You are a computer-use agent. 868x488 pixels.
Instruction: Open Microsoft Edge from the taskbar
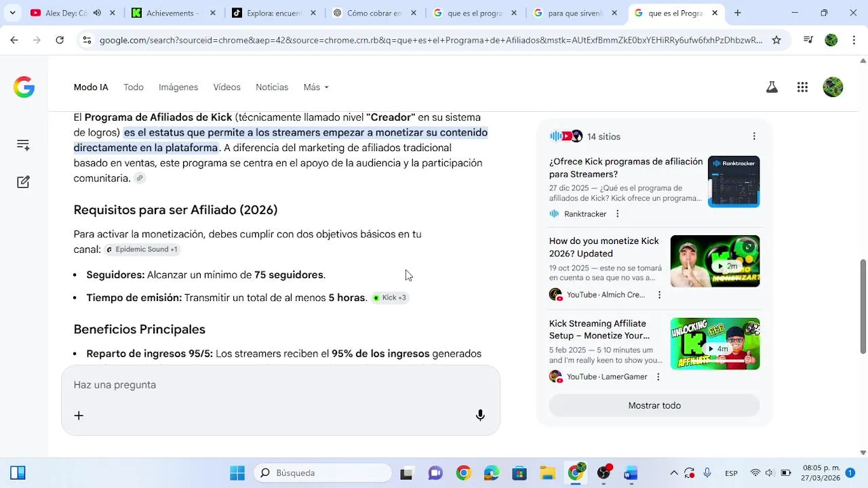492,473
